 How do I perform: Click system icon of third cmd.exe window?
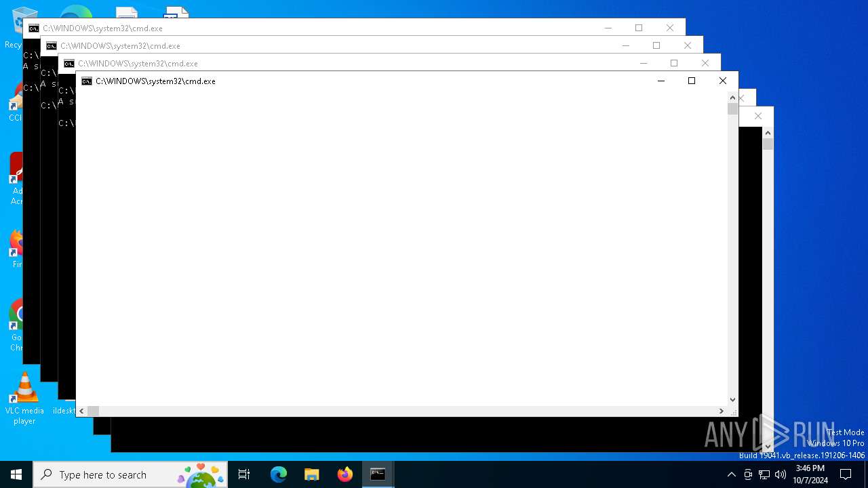click(x=52, y=46)
